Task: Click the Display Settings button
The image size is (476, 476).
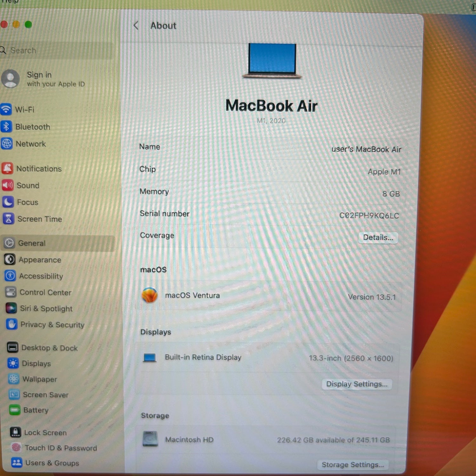Action: click(x=356, y=384)
